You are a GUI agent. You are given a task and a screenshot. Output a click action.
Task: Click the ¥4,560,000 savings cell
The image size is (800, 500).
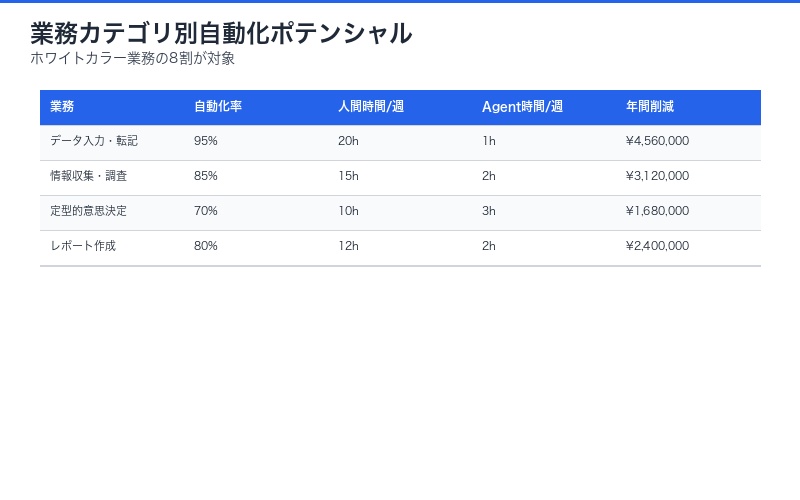[657, 141]
